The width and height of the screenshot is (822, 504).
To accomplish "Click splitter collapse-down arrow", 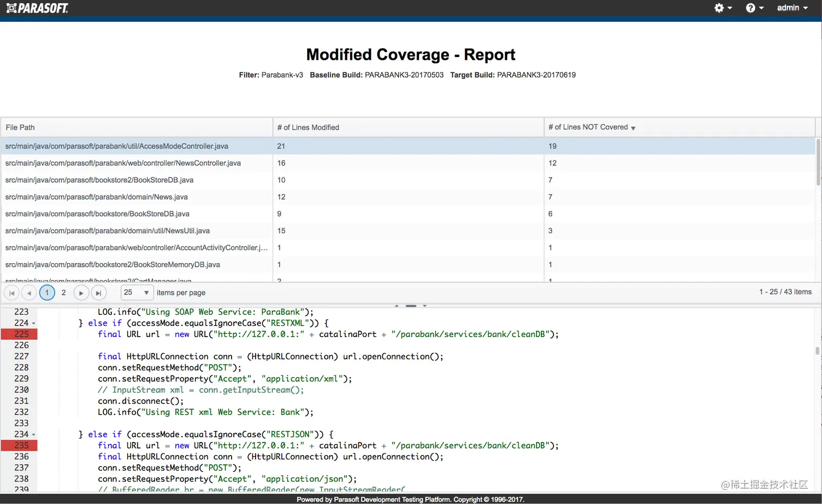I will coord(425,306).
